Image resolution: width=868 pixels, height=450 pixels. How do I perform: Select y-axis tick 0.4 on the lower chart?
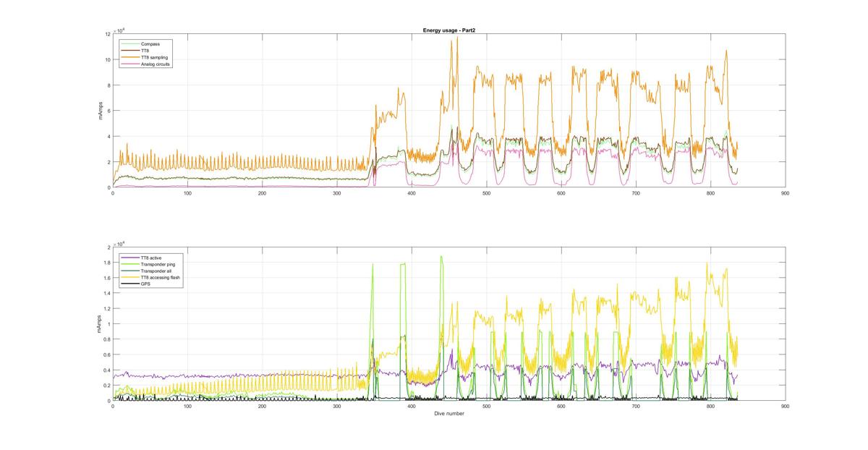pyautogui.click(x=107, y=370)
